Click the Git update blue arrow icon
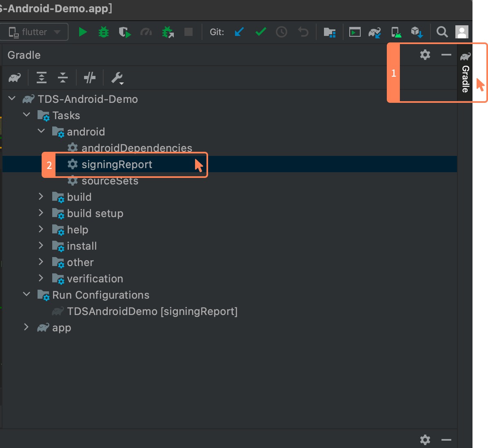Screen dimensions: 488x448 coord(239,32)
